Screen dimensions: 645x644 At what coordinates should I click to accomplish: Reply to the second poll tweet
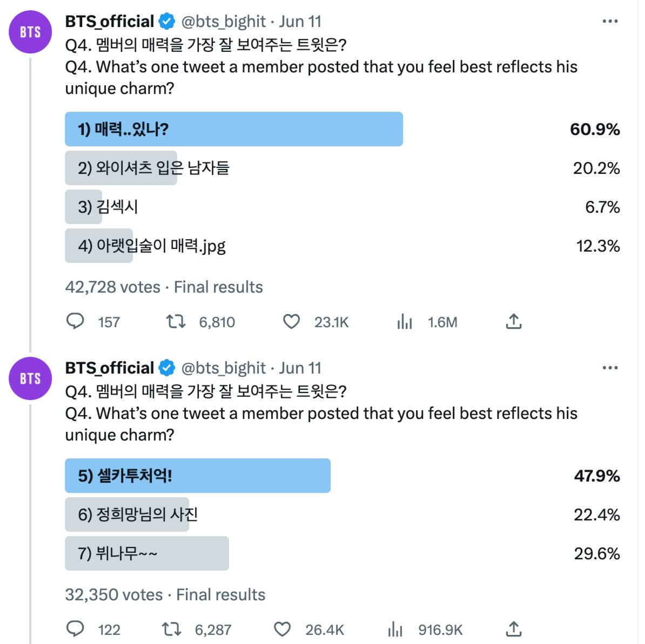click(75, 629)
